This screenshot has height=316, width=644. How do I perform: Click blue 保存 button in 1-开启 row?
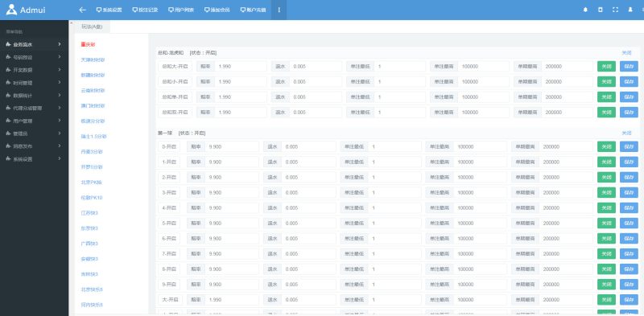click(x=629, y=162)
